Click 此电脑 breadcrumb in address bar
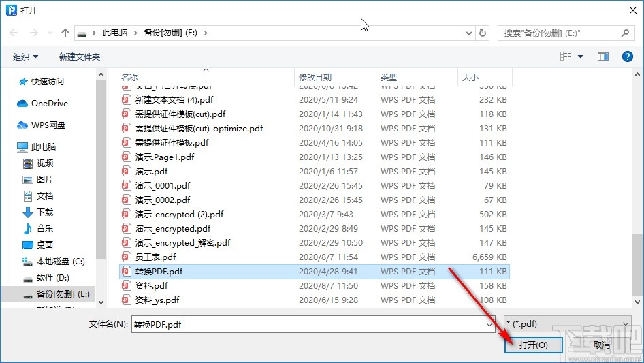This screenshot has width=644, height=363. pos(114,33)
